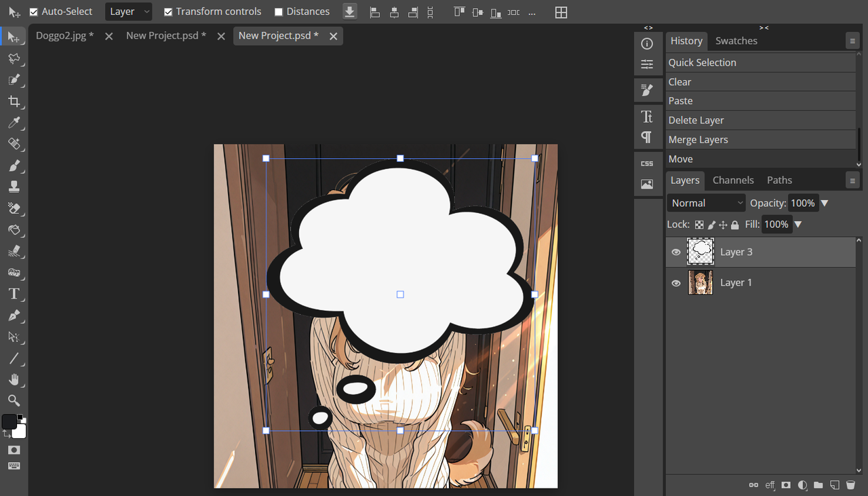Align bottom edges of layers
The height and width of the screenshot is (496, 868).
(x=496, y=12)
